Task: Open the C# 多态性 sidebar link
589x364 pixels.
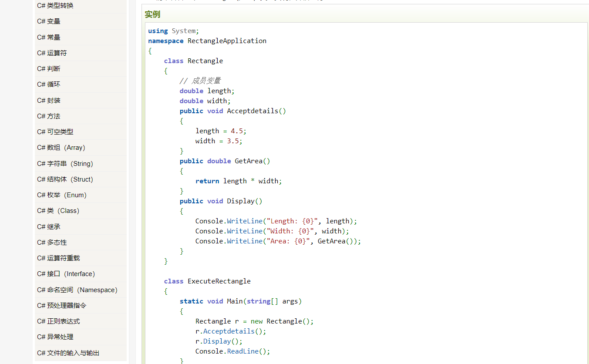Action: coord(52,243)
